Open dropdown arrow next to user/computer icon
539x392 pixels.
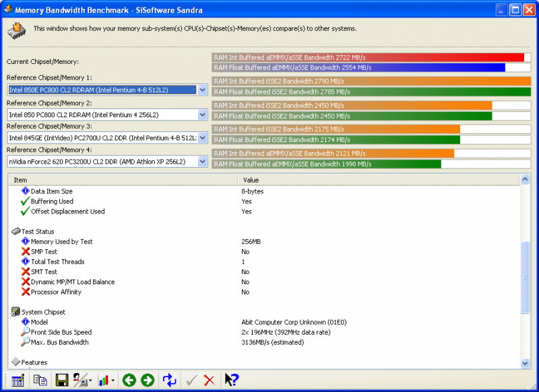click(x=90, y=381)
